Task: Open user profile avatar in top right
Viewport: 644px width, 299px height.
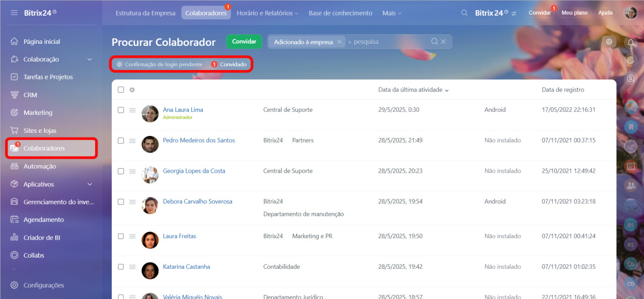Action: tap(630, 13)
